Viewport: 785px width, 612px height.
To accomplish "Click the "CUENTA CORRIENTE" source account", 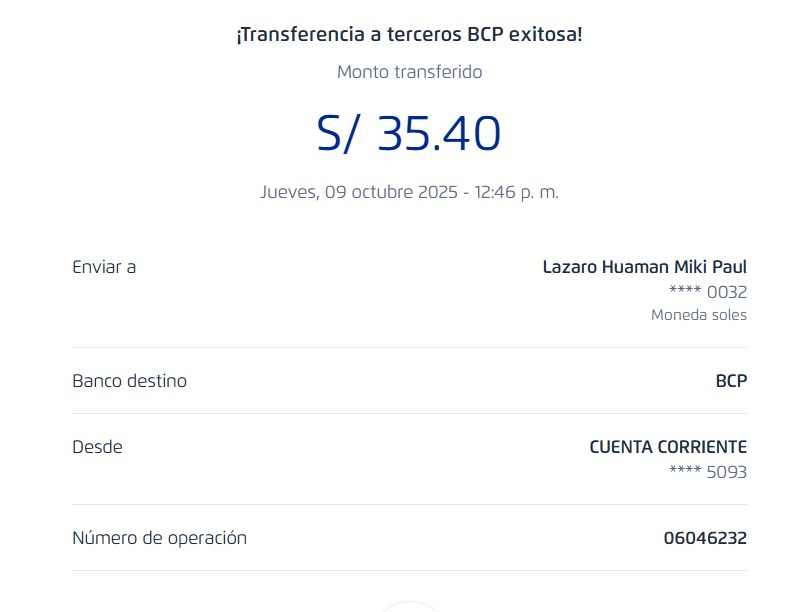I will point(667,447).
